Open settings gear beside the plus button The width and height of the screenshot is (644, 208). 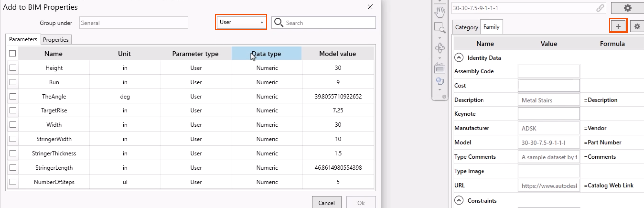point(636,27)
